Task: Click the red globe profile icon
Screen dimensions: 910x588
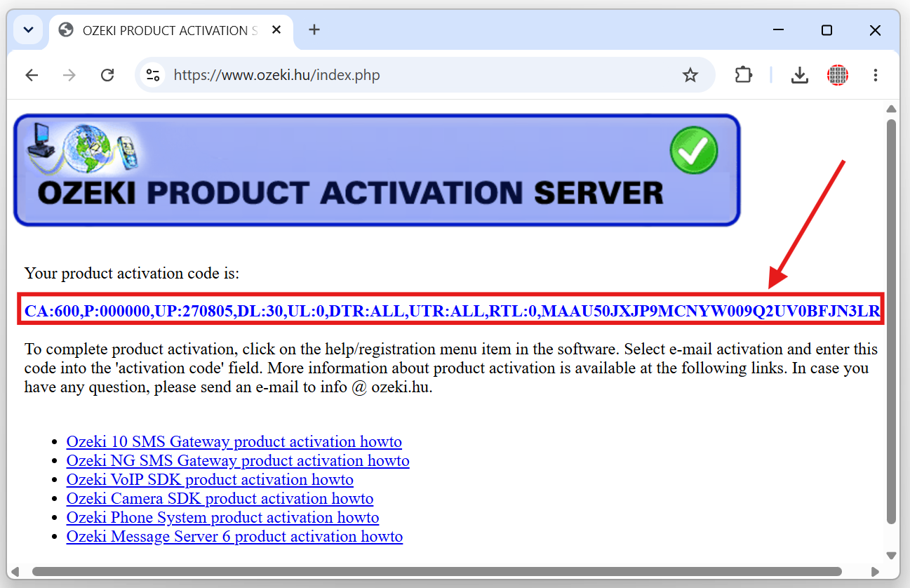Action: 838,75
